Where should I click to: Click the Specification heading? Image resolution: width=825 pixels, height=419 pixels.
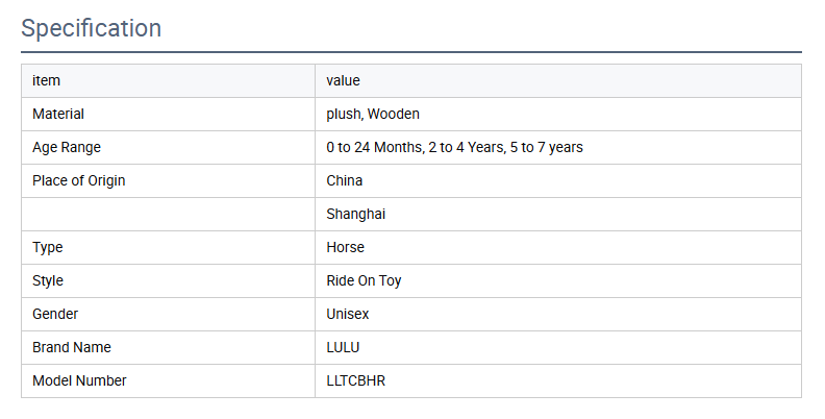(x=91, y=28)
